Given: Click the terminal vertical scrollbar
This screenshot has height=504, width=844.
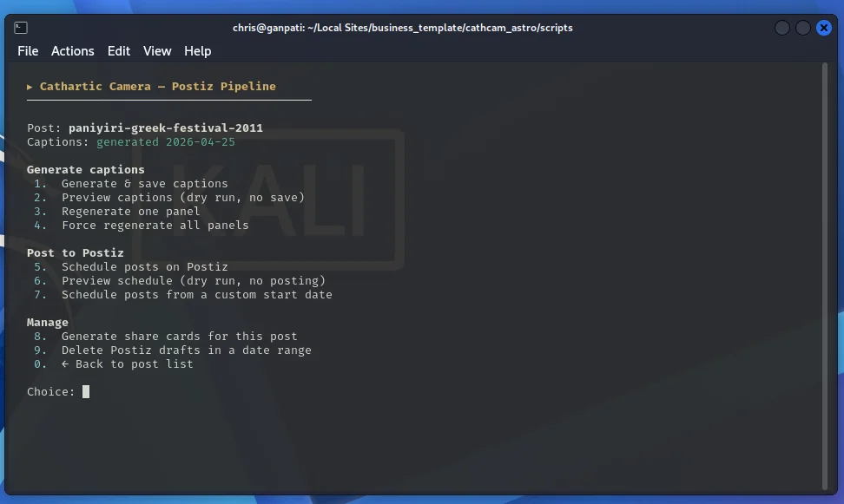Looking at the screenshot, I should pos(825,276).
